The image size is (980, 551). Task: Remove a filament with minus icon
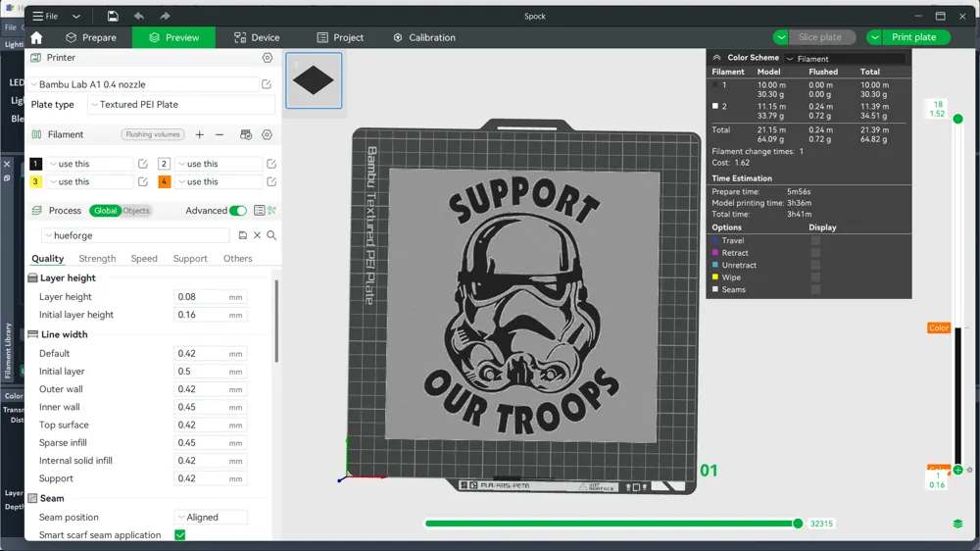pos(220,134)
